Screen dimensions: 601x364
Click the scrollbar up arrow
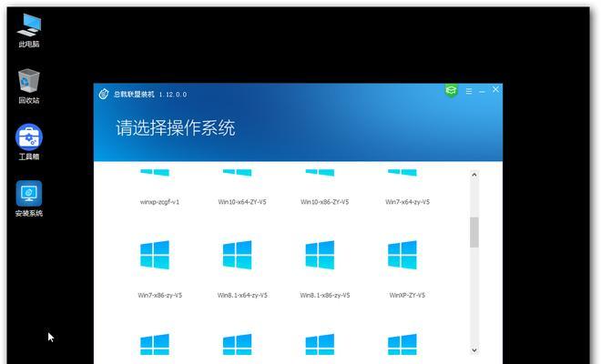pyautogui.click(x=474, y=175)
